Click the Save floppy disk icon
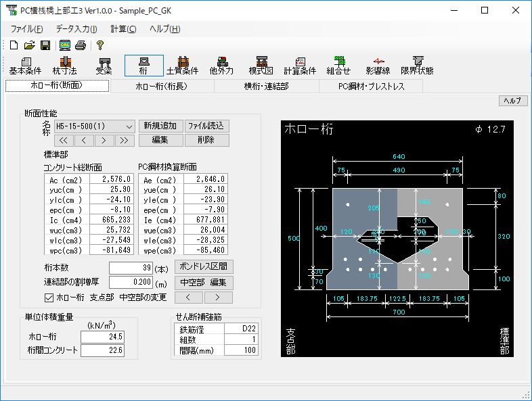The width and height of the screenshot is (532, 401). click(45, 45)
